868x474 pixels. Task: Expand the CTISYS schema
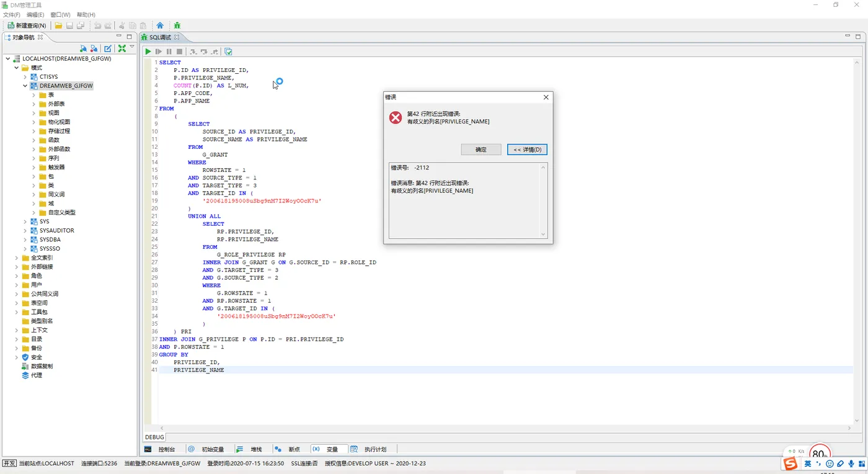pyautogui.click(x=25, y=77)
